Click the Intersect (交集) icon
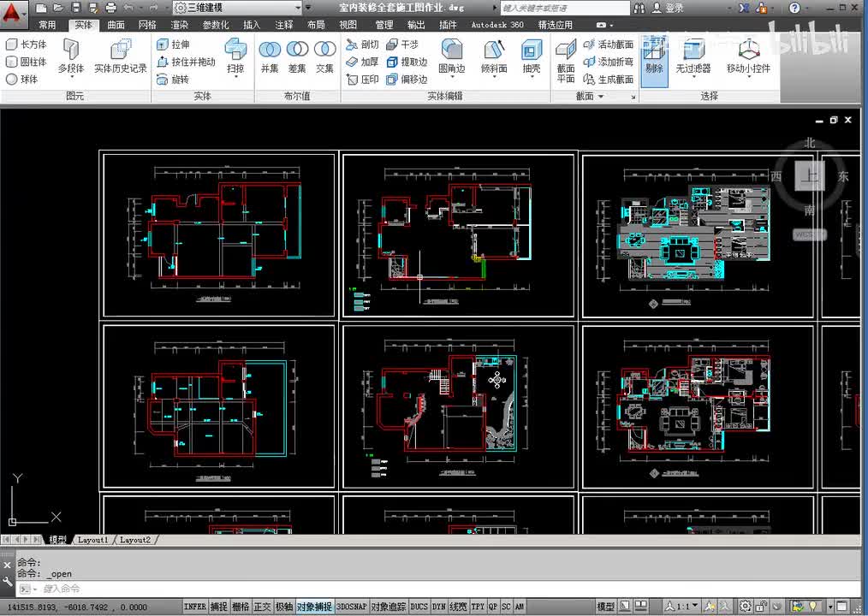 [x=325, y=56]
